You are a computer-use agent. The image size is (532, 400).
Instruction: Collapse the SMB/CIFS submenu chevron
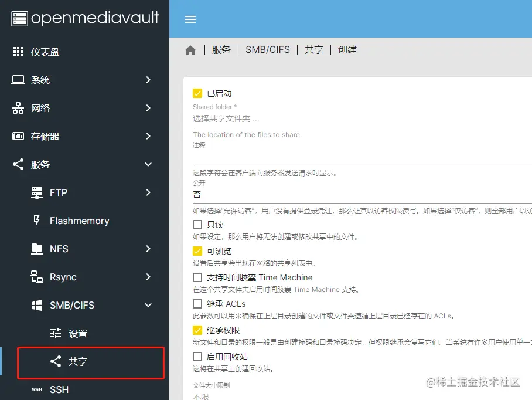(x=148, y=305)
